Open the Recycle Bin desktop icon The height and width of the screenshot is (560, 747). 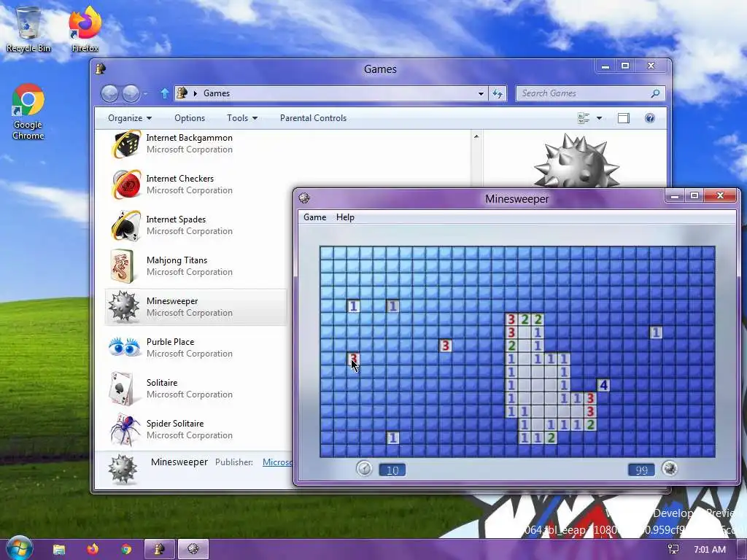[28, 28]
